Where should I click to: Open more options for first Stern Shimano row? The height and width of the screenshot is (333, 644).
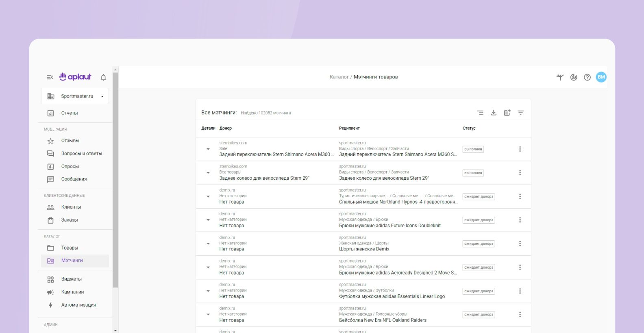(x=520, y=149)
